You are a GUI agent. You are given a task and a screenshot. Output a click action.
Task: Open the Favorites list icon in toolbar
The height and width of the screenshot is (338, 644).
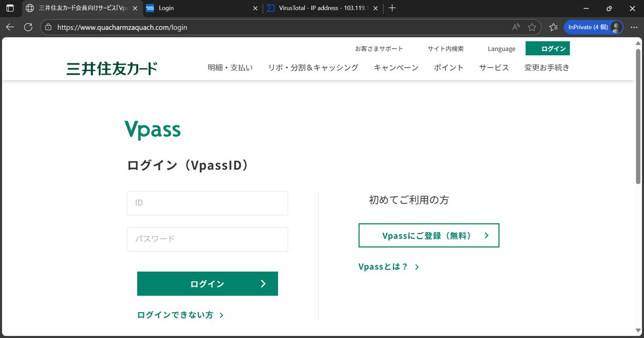(x=553, y=27)
